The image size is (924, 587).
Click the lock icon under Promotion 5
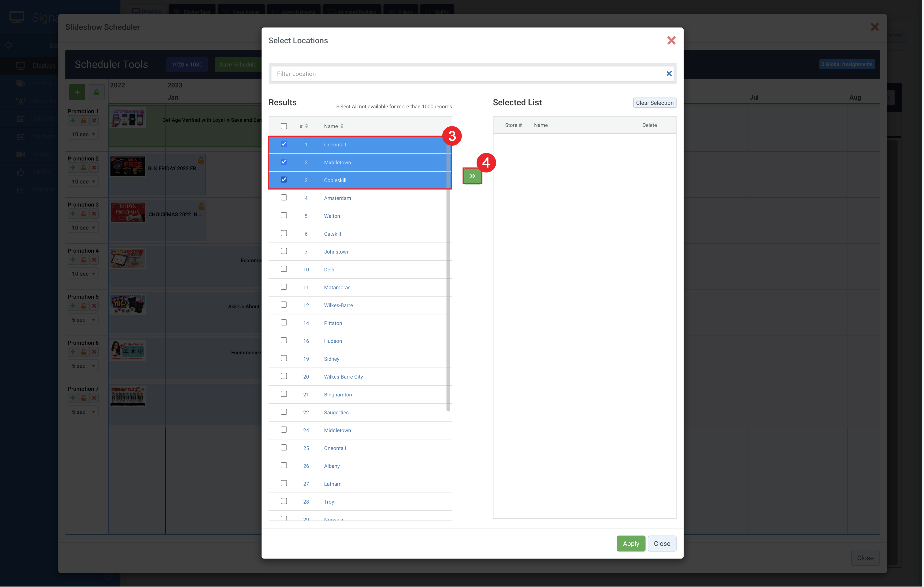click(84, 306)
